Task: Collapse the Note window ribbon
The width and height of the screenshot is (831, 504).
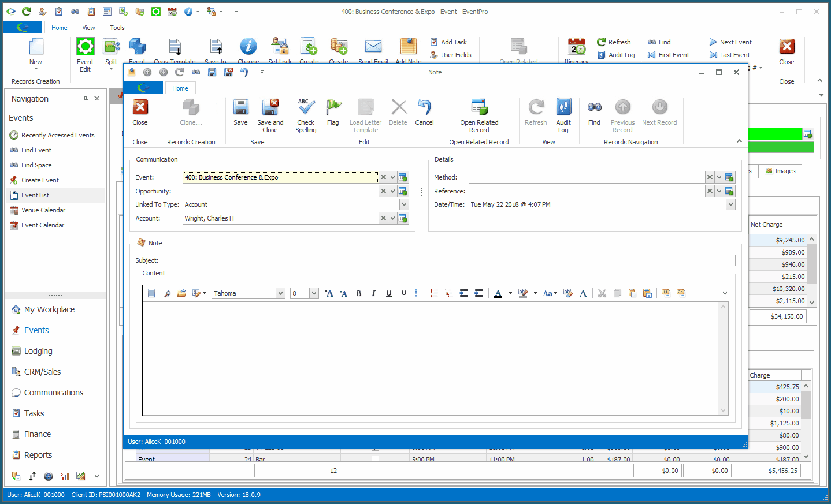Action: (x=739, y=141)
